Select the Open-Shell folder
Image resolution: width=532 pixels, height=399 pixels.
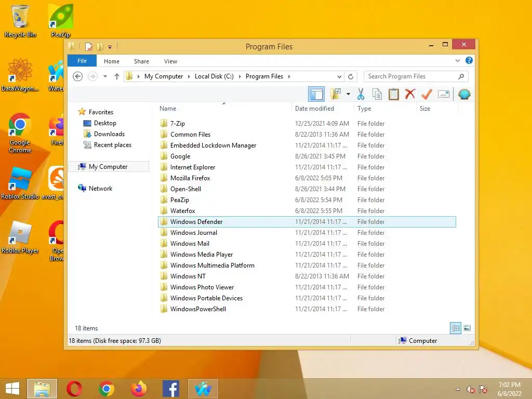(185, 189)
